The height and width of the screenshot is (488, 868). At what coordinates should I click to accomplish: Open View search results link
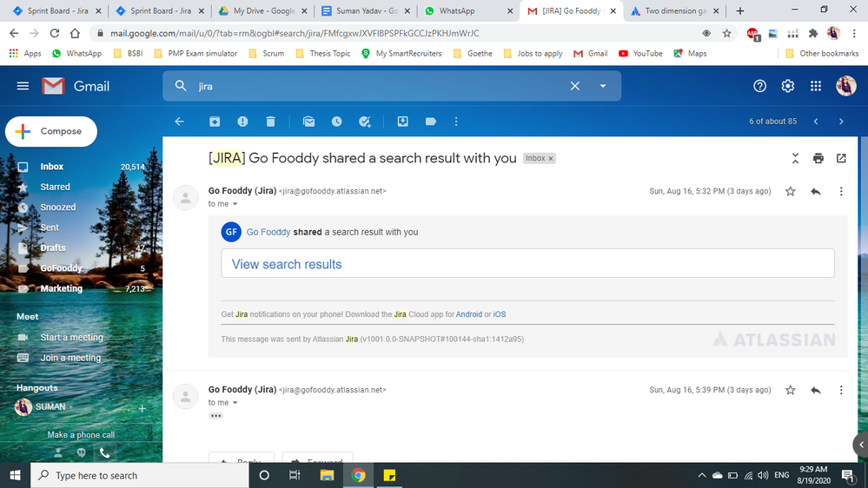[286, 264]
